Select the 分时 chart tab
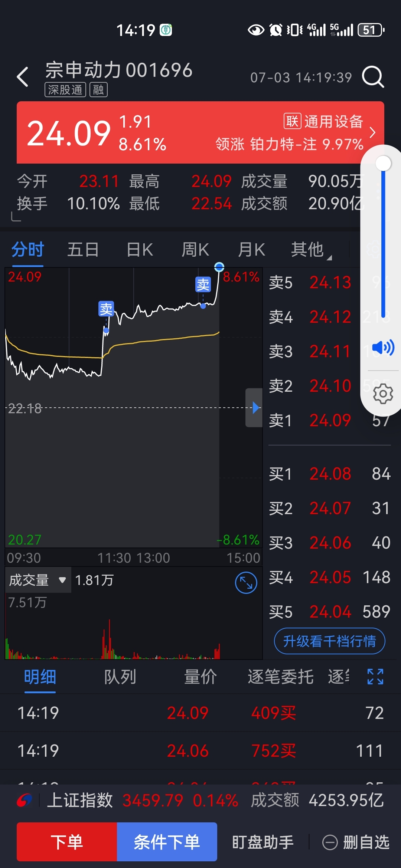Viewport: 401px width, 868px height. point(28,249)
